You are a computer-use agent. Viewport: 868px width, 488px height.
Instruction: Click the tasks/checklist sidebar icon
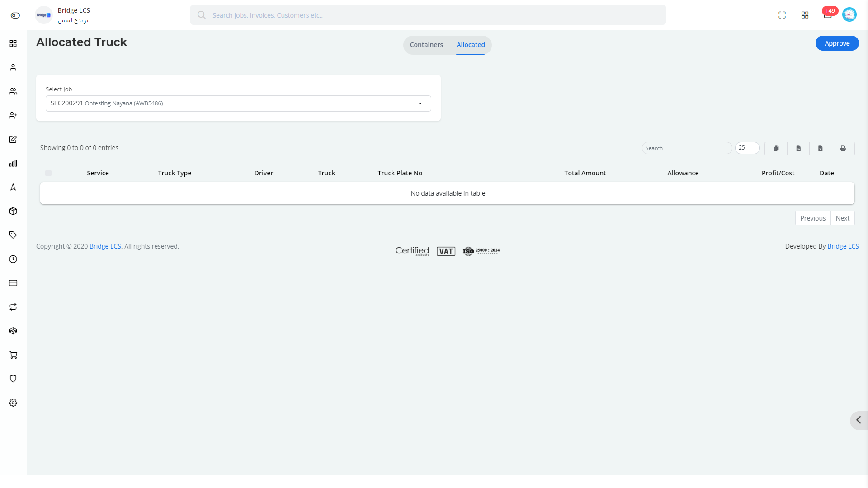click(x=13, y=139)
